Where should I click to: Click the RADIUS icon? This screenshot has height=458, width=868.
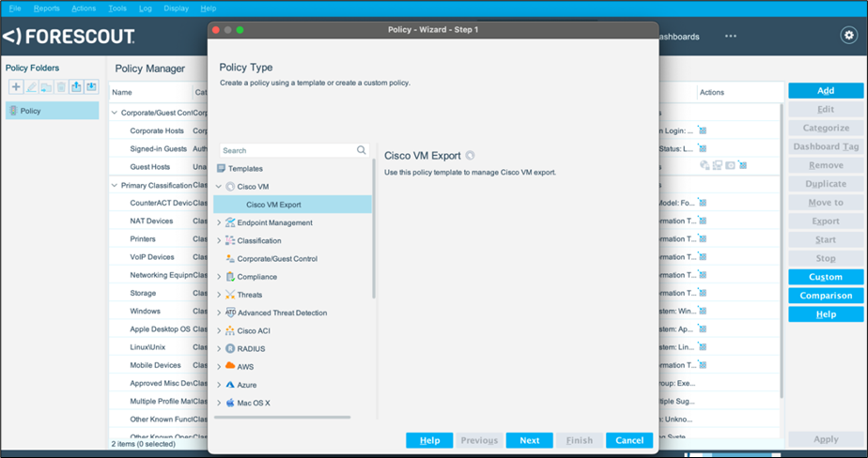click(x=230, y=348)
